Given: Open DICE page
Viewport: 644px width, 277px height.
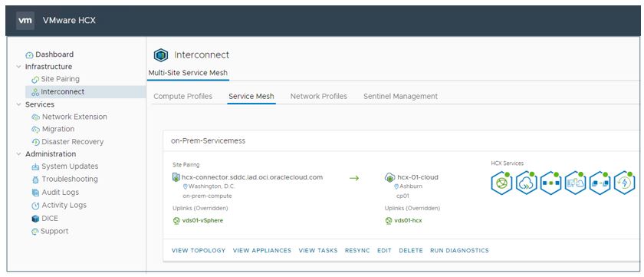Looking at the screenshot, I should point(50,218).
